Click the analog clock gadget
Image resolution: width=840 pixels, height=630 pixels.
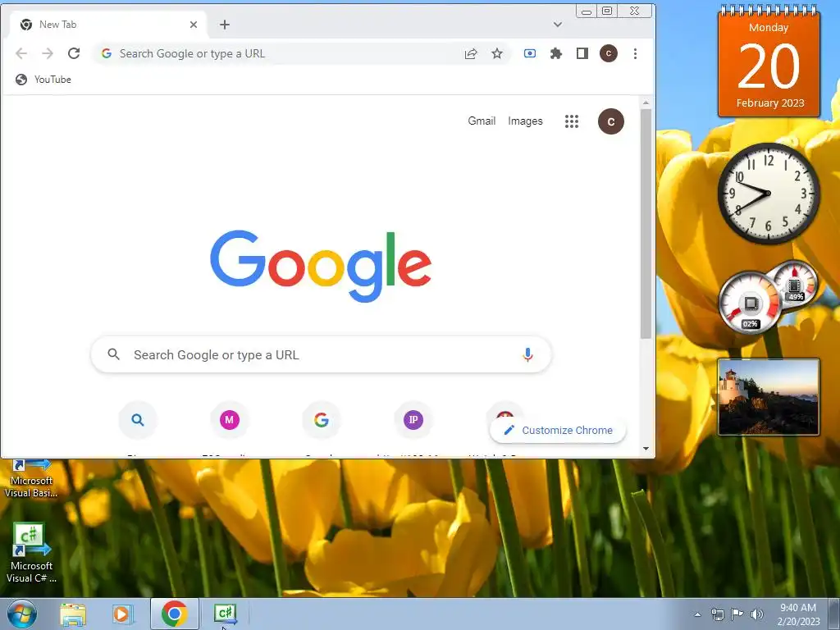(x=768, y=194)
